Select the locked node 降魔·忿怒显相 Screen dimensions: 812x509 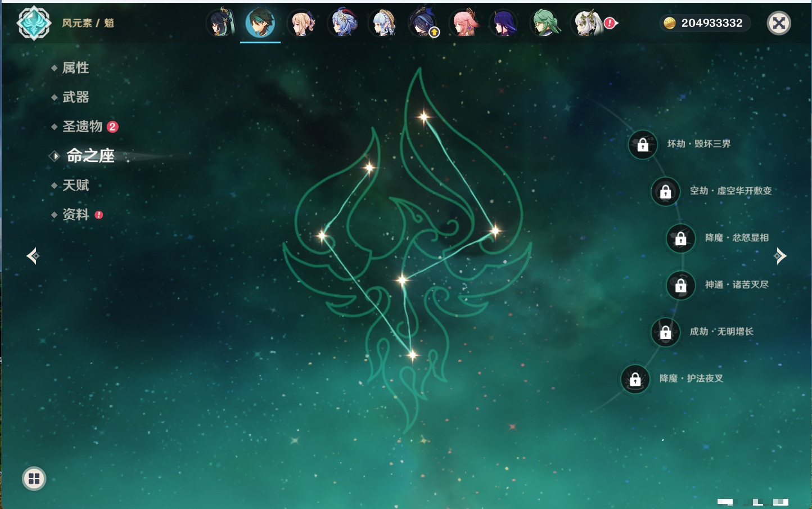pyautogui.click(x=681, y=238)
